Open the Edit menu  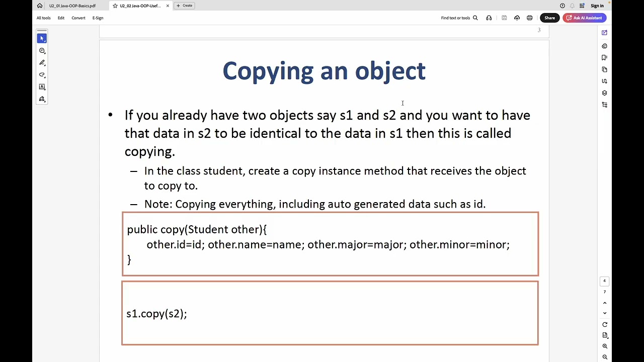click(x=61, y=18)
